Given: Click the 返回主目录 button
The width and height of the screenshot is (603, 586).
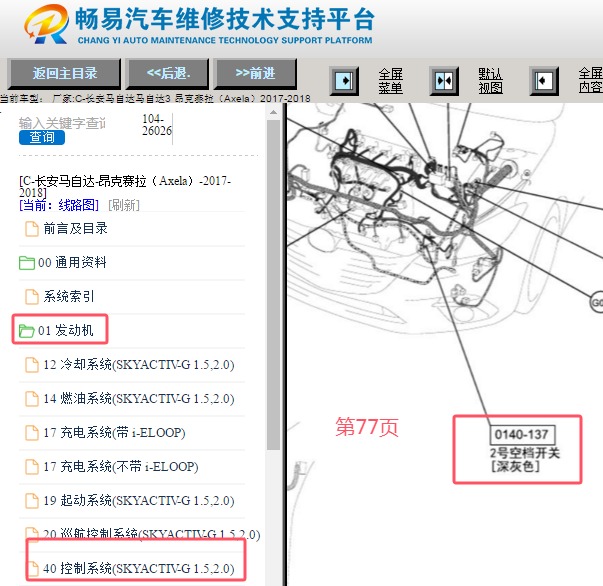Looking at the screenshot, I should click(x=64, y=73).
